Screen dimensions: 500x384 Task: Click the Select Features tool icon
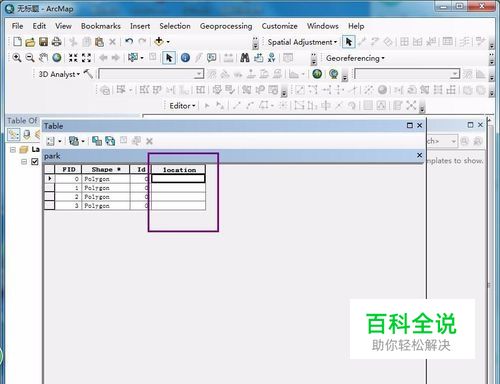click(133, 58)
